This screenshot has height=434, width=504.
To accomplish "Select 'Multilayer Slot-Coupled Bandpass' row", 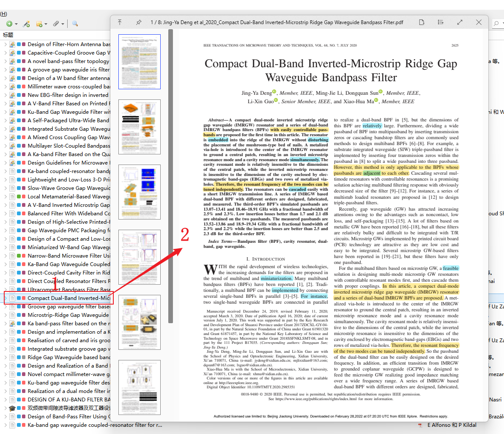I will 55,146.
